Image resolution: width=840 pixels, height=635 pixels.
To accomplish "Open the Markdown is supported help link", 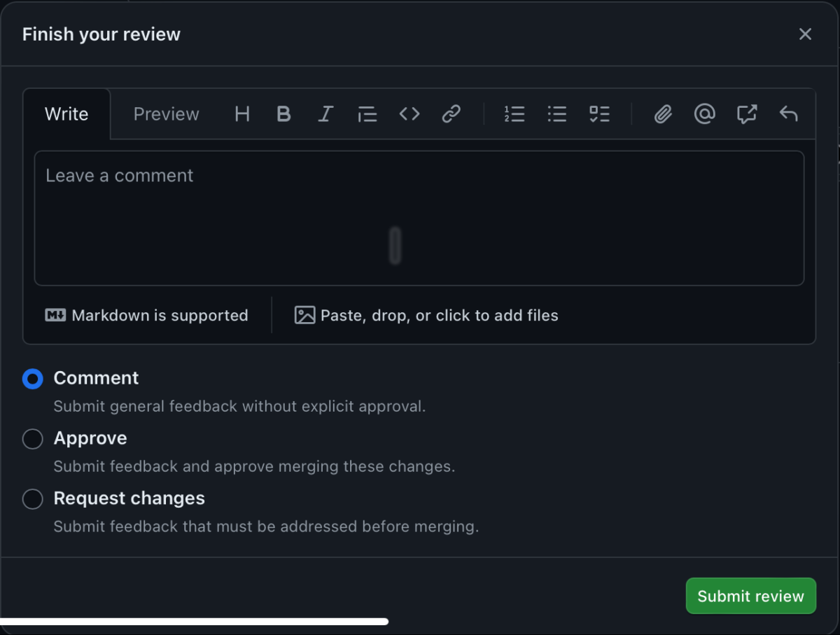I will 147,315.
